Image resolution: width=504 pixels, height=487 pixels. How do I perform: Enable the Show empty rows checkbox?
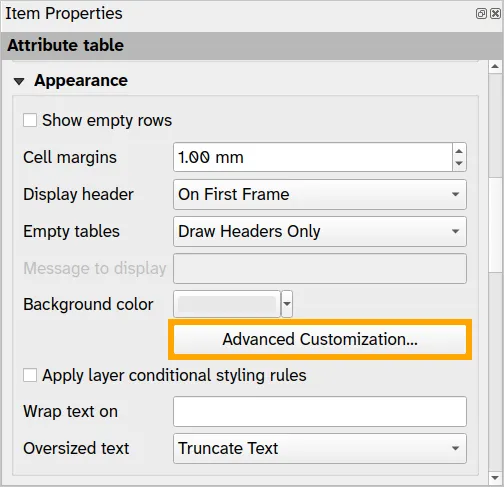pyautogui.click(x=30, y=120)
